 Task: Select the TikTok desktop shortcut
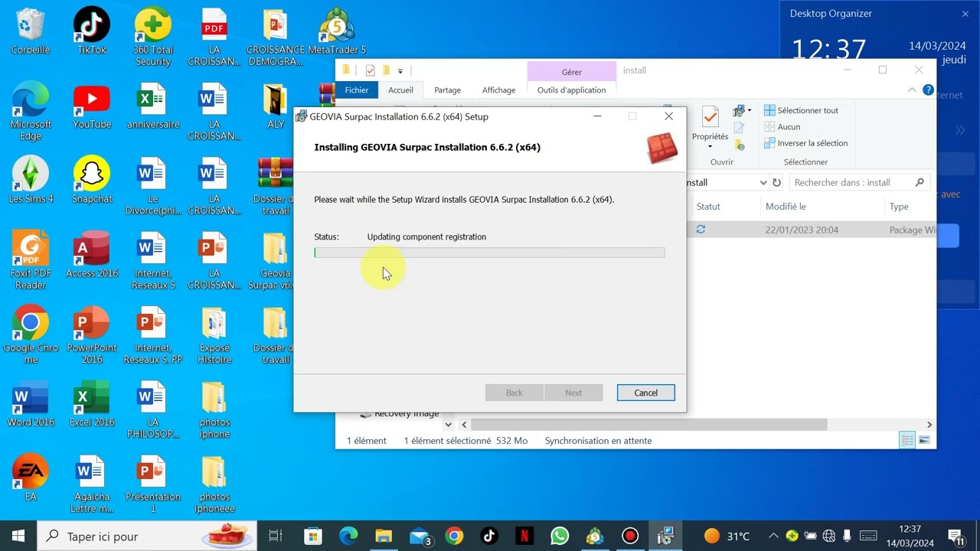92,32
